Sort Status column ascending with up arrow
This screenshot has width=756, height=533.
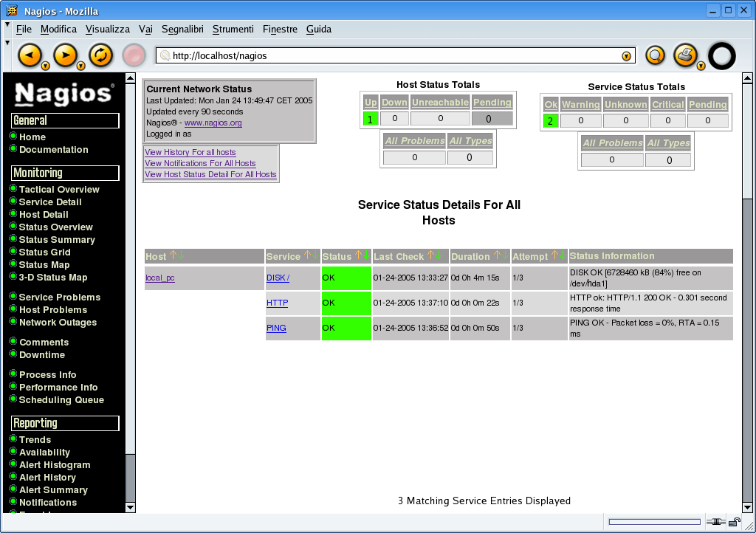pos(358,255)
